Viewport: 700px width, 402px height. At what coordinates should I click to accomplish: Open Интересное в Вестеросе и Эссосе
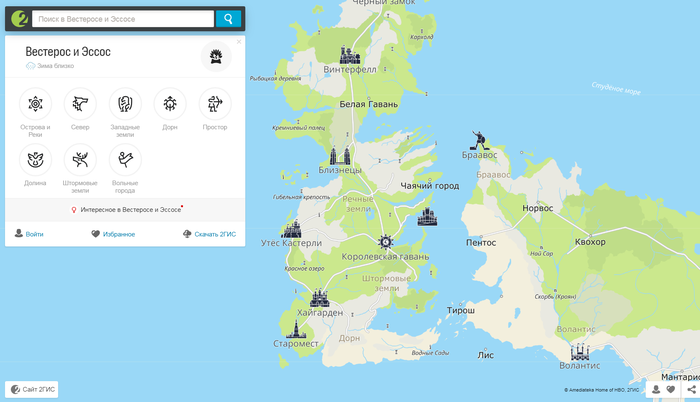[125, 210]
